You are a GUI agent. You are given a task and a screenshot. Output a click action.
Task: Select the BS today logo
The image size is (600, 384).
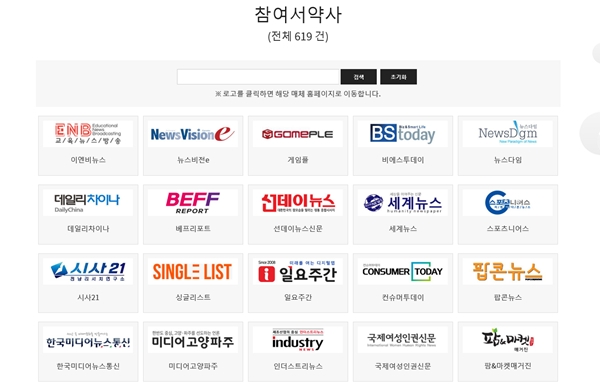tap(403, 133)
